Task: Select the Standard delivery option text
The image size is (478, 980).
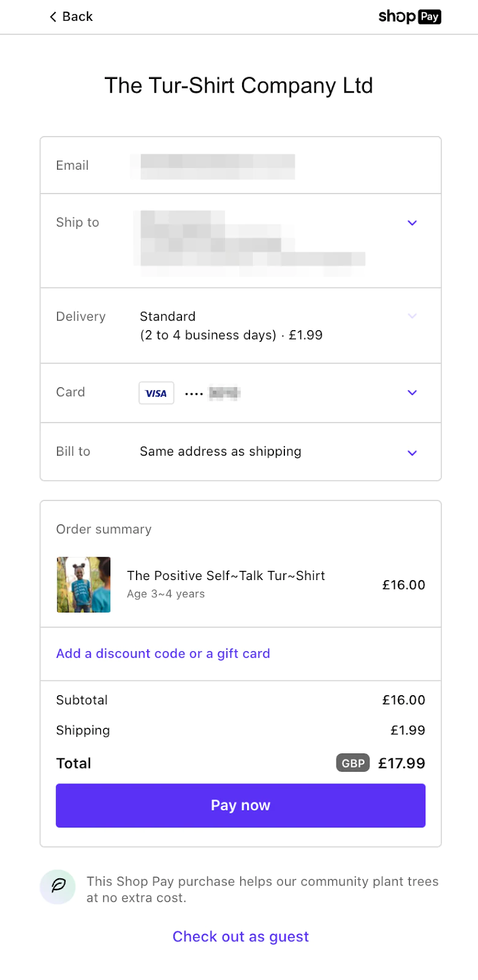Action: click(168, 317)
